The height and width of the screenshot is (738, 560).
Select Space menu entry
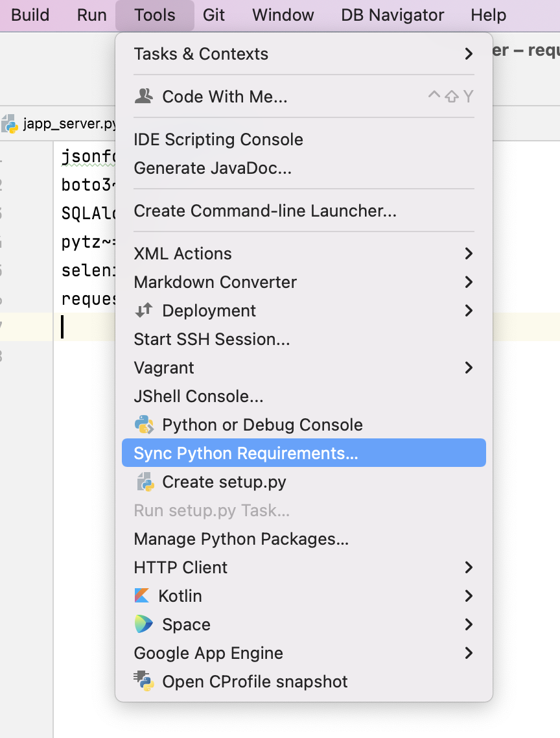(x=304, y=624)
